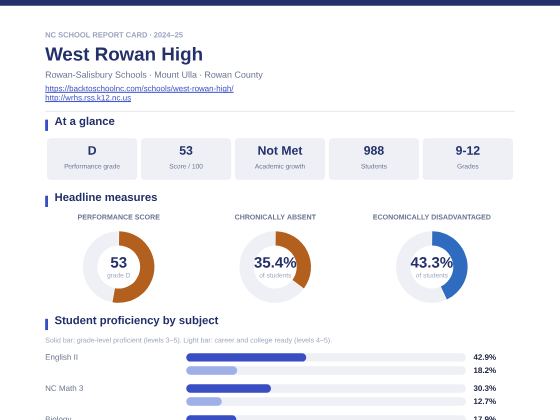
Task: Click the English II subject label
Action: (x=61, y=357)
